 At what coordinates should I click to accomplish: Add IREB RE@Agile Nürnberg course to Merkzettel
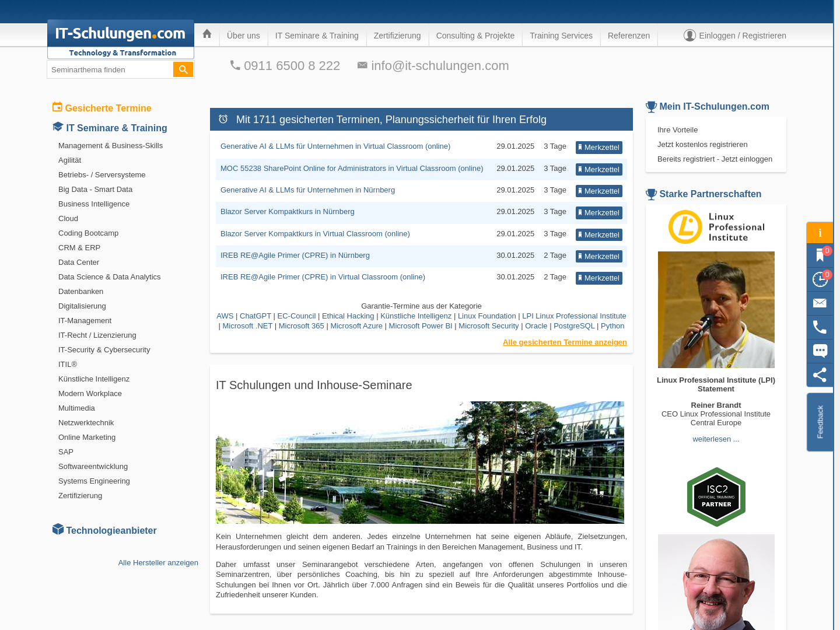click(599, 257)
